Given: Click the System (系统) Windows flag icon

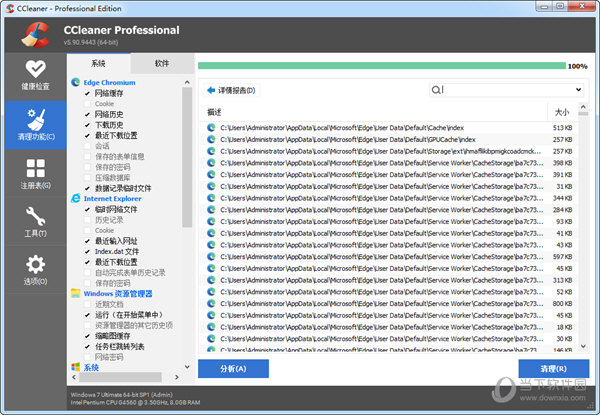Looking at the screenshot, I should pyautogui.click(x=76, y=367).
